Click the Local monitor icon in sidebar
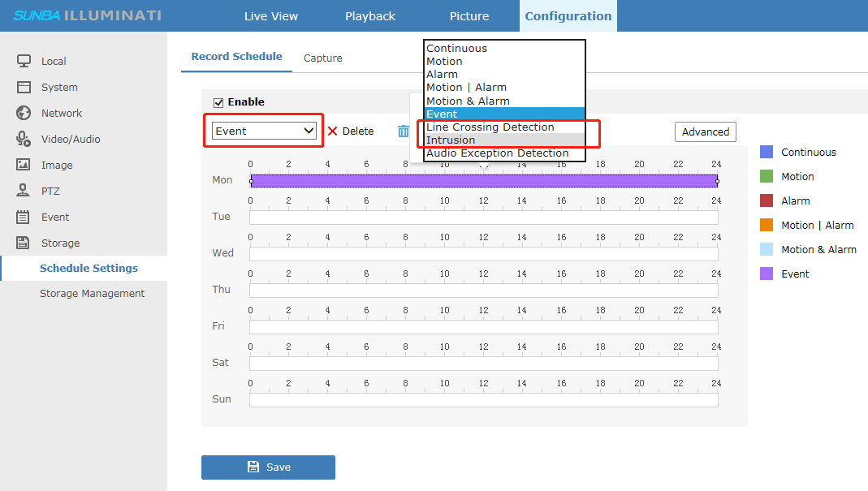868x491 pixels. pyautogui.click(x=24, y=61)
